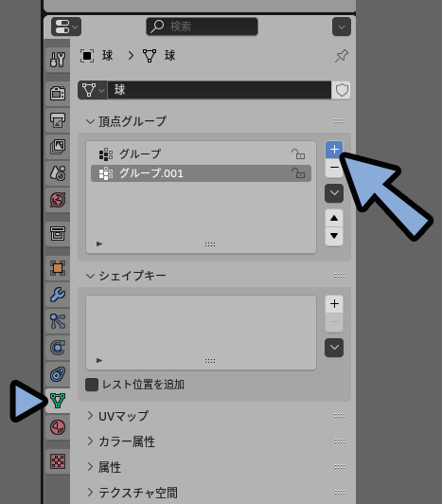442x504 pixels.
Task: Click the 検索 search field
Action: (202, 27)
